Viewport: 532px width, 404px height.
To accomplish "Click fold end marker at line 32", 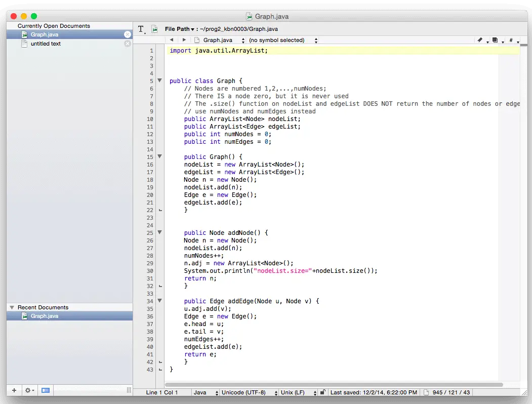I will click(160, 287).
